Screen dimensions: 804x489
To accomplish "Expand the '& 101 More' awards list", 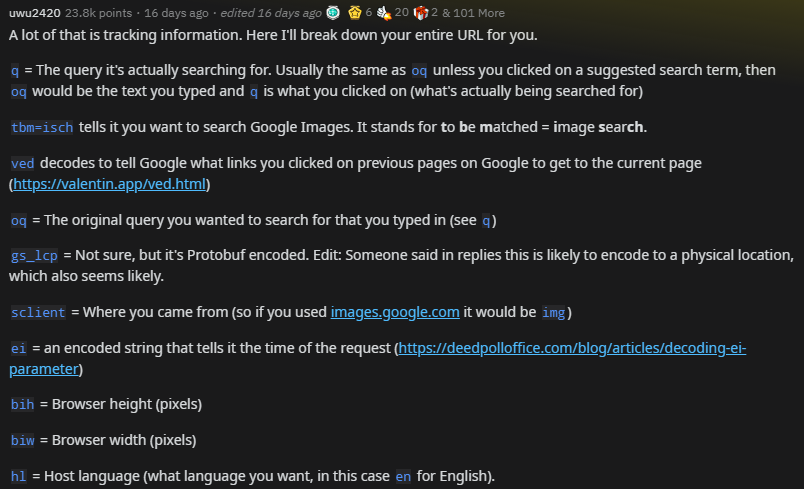I will tap(473, 13).
